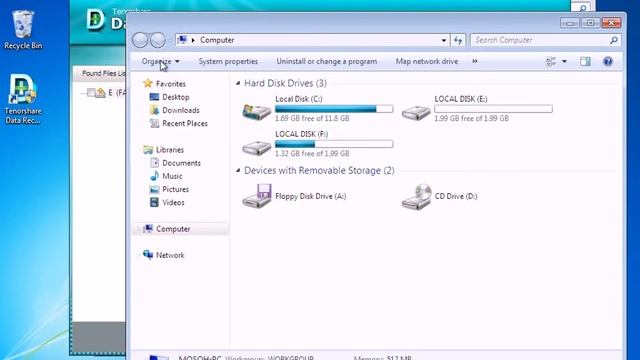Click the Computer breadcrumb in address bar
Image resolution: width=640 pixels, height=360 pixels.
coord(217,40)
